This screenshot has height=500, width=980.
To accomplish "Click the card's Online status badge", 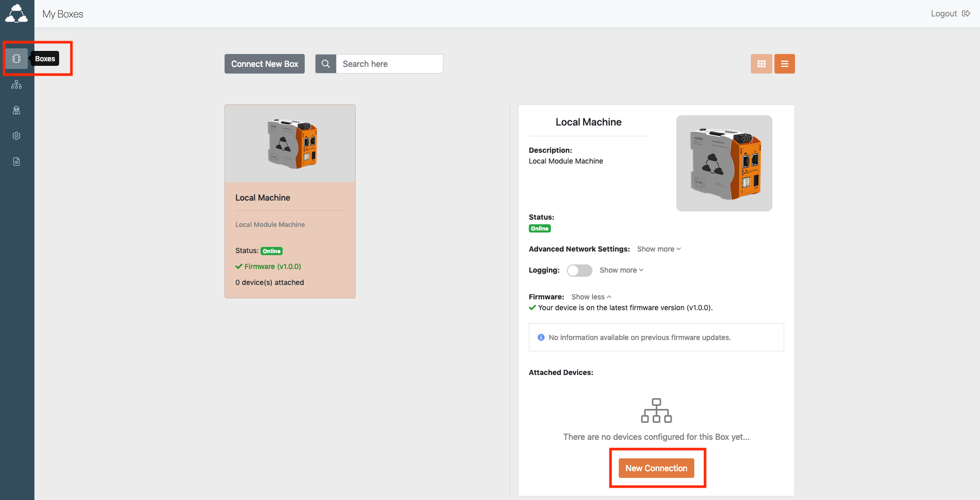I will [271, 251].
